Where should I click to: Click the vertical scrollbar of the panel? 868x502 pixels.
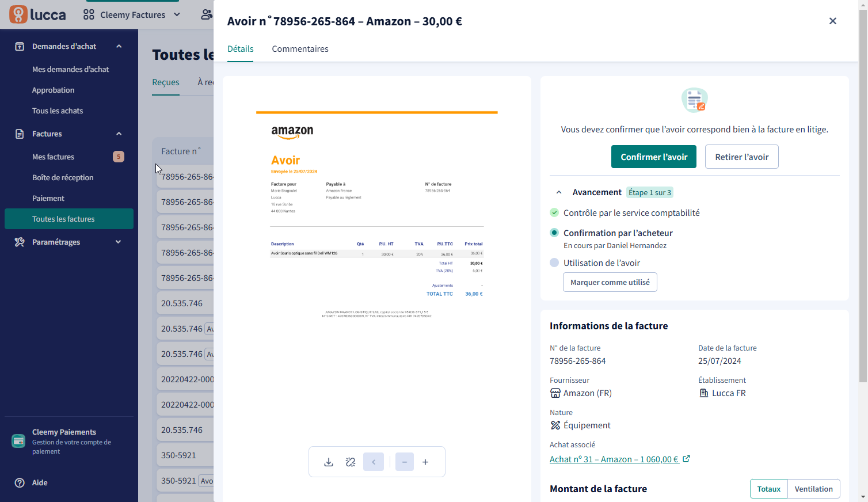pyautogui.click(x=863, y=196)
